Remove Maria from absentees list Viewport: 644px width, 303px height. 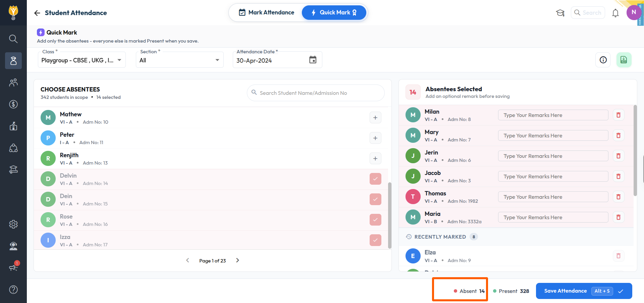click(x=619, y=217)
